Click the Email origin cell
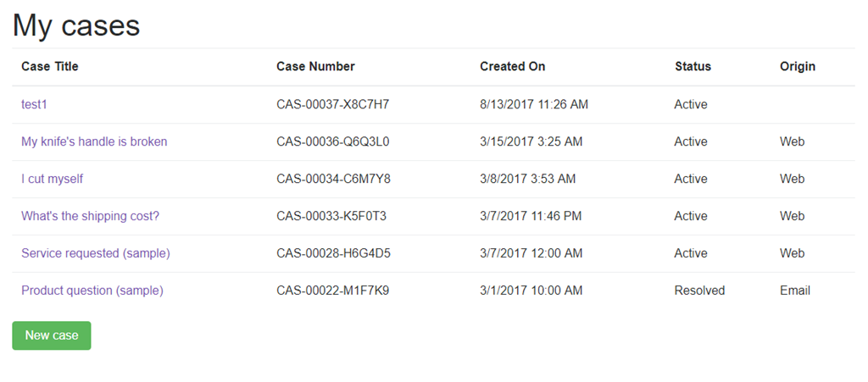The image size is (868, 382). 795,291
